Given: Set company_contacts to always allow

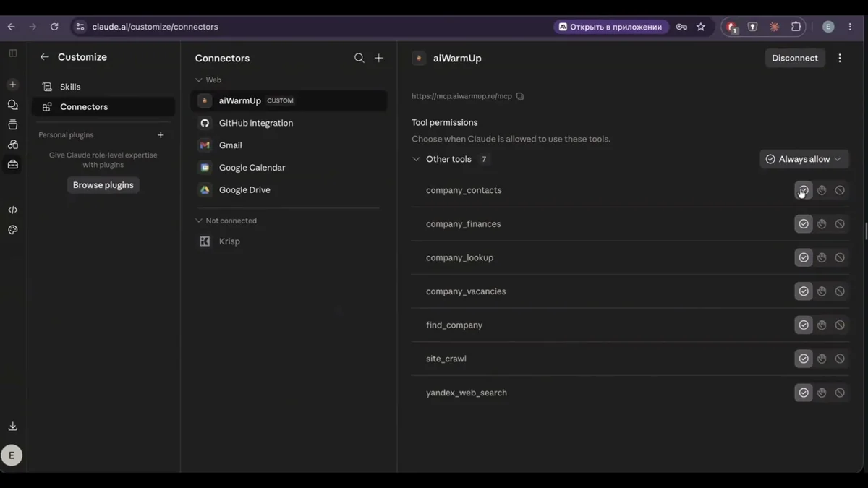Looking at the screenshot, I should tap(804, 190).
